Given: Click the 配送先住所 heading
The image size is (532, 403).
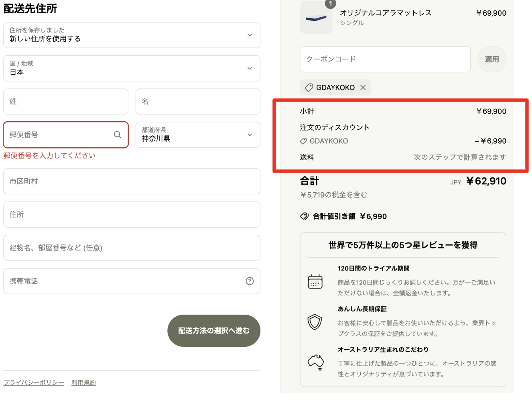Looking at the screenshot, I should point(30,8).
